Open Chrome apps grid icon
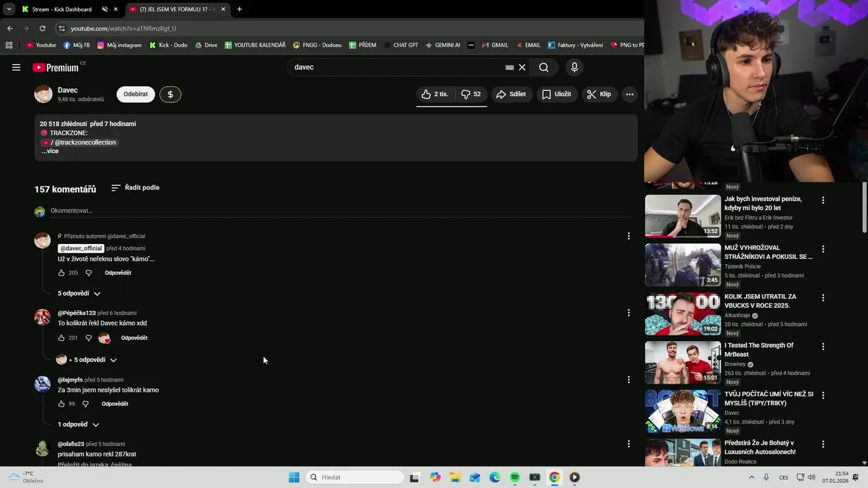This screenshot has width=868, height=488. click(9, 45)
